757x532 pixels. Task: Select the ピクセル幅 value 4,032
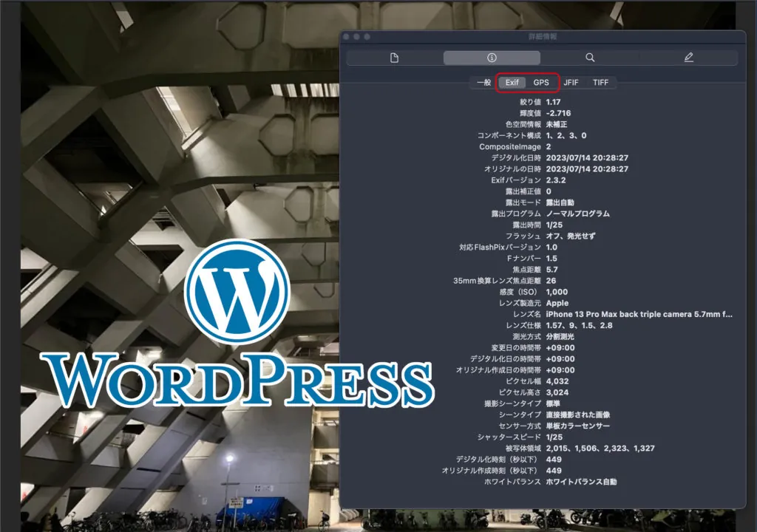click(x=557, y=381)
